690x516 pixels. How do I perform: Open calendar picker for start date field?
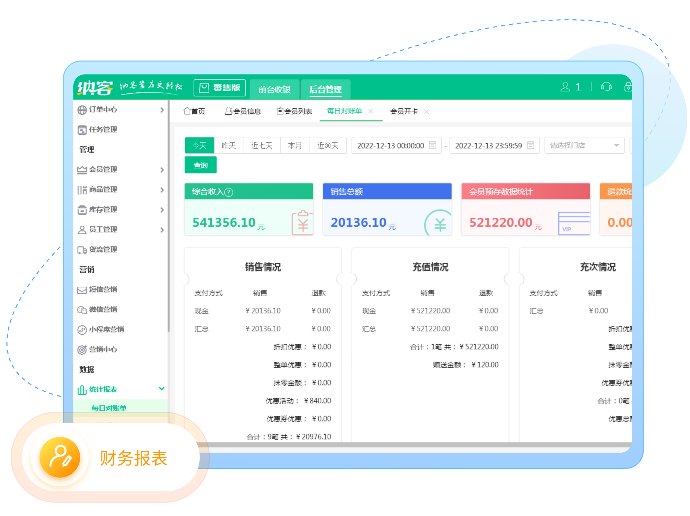pyautogui.click(x=432, y=145)
